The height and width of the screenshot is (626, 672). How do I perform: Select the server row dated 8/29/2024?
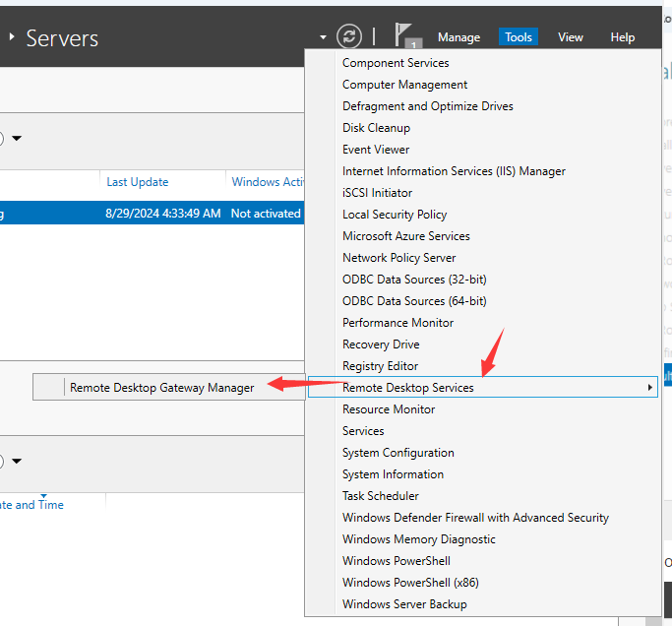pos(153,214)
